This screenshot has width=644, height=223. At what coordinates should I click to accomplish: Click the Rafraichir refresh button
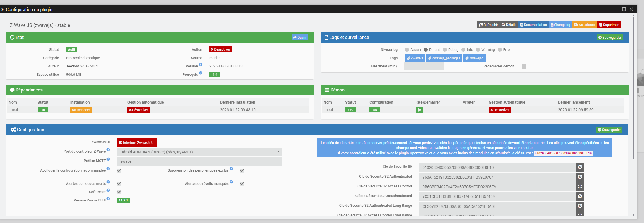(x=488, y=25)
